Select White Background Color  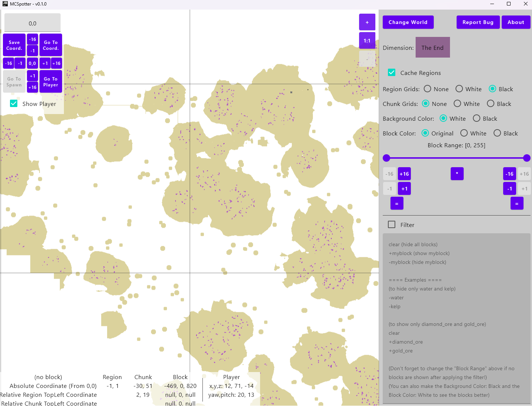click(443, 118)
